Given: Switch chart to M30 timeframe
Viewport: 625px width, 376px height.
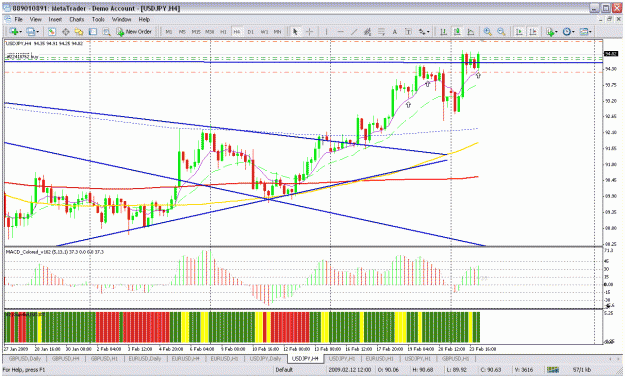Looking at the screenshot, I should pyautogui.click(x=210, y=31).
